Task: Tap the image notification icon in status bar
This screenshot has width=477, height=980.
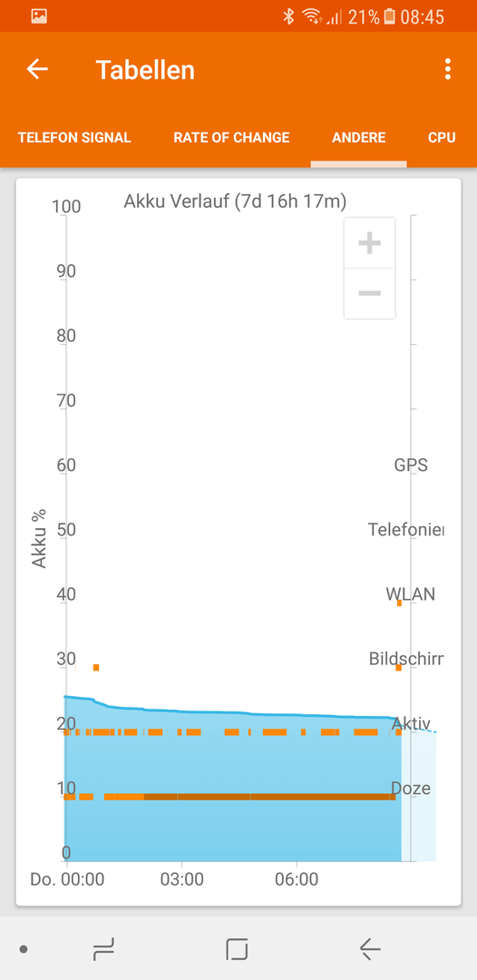Action: coord(39,16)
